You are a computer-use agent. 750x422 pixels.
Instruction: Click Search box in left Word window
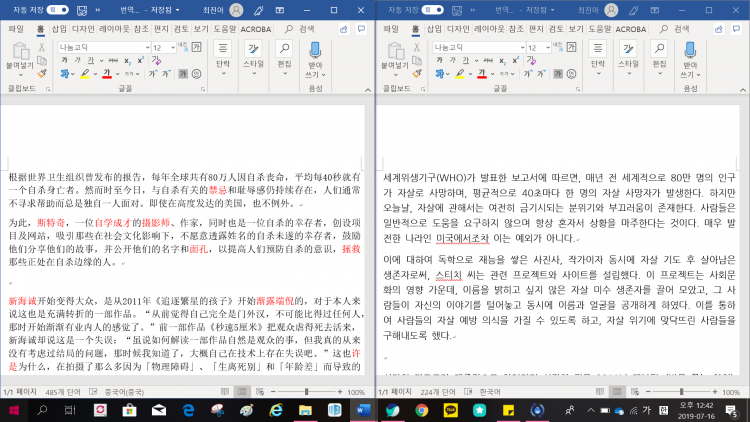pos(300,29)
